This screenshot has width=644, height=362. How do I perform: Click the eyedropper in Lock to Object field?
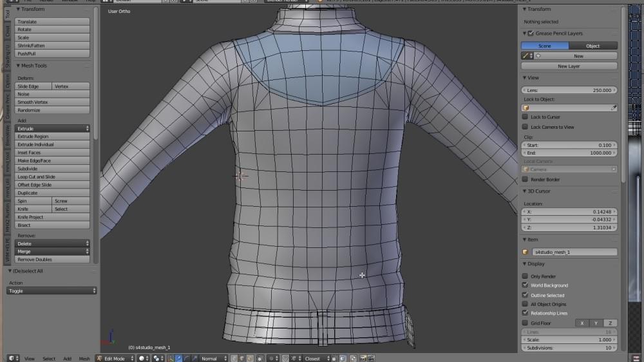(x=614, y=108)
